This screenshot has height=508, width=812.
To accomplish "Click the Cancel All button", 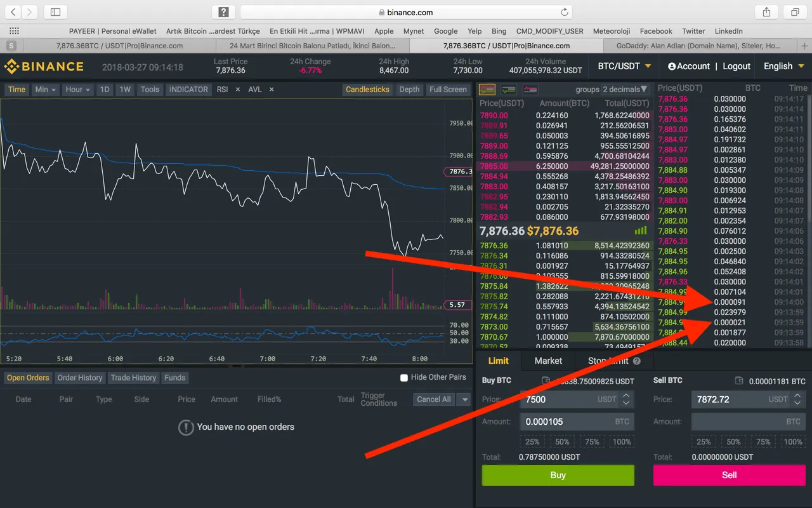I will coord(434,399).
